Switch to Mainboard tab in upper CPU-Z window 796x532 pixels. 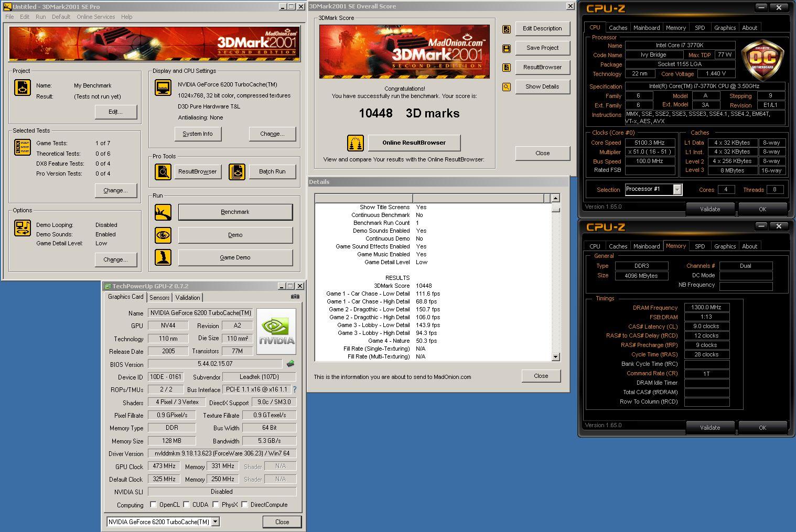coord(647,28)
